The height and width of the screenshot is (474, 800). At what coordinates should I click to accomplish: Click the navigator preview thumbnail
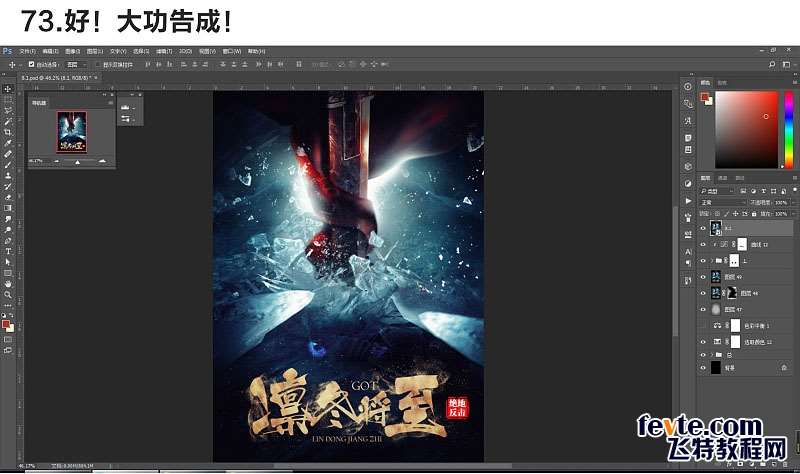point(72,132)
